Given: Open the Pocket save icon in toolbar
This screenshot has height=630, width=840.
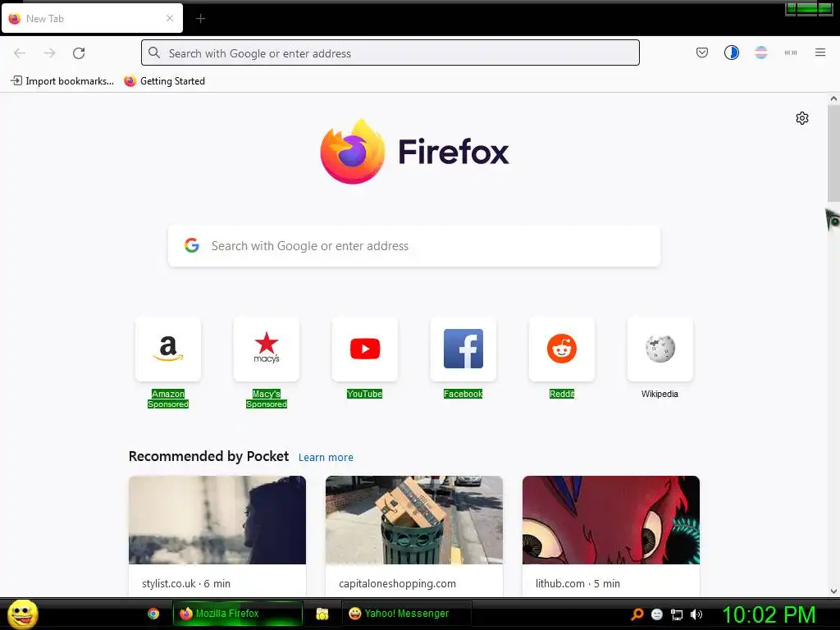Looking at the screenshot, I should [702, 52].
